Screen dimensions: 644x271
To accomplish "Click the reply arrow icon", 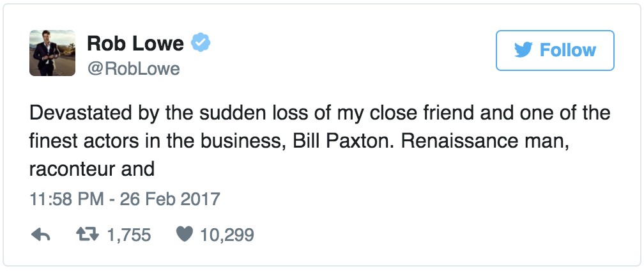I will click(x=41, y=235).
